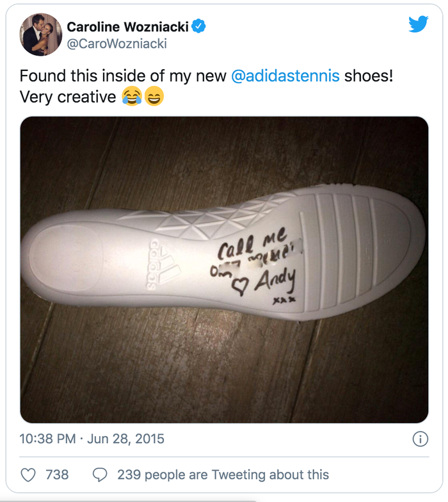Click the grinning emoji after 'Very creative'
This screenshot has width=448, height=502.
154,97
